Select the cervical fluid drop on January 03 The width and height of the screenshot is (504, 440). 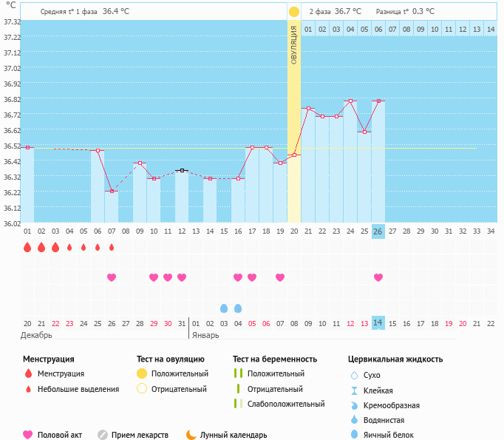coord(224,308)
